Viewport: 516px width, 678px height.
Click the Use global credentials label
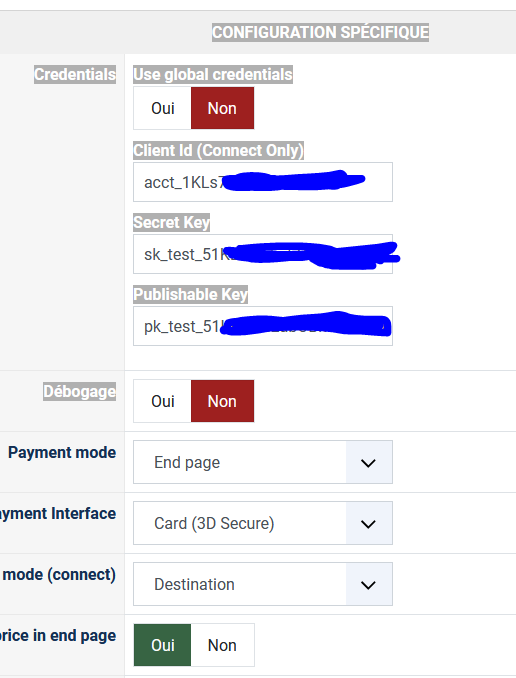click(213, 74)
